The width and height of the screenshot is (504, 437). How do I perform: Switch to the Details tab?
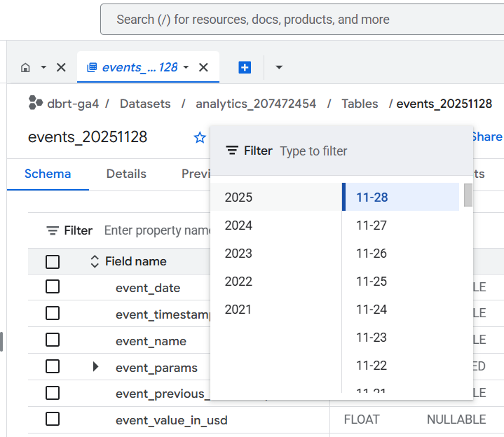126,174
